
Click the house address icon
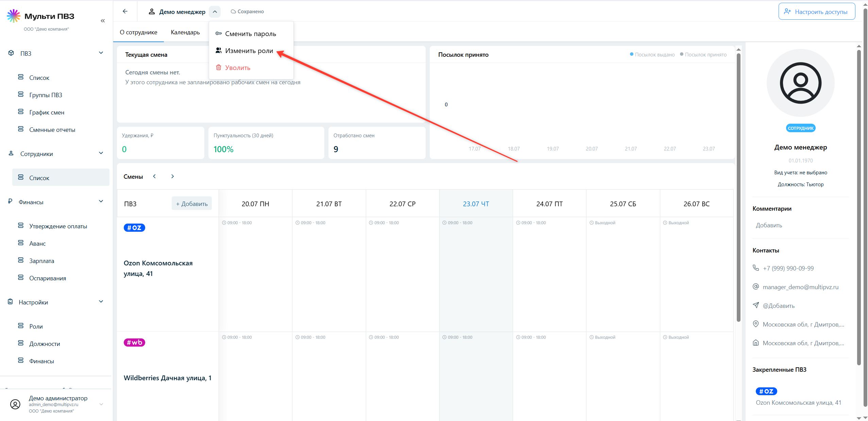click(x=756, y=343)
